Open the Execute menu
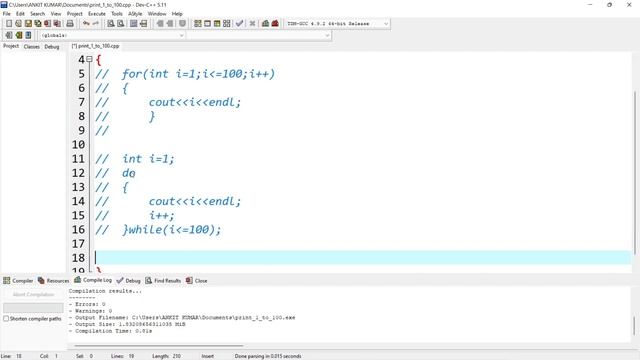The width and height of the screenshot is (640, 360). click(x=97, y=13)
